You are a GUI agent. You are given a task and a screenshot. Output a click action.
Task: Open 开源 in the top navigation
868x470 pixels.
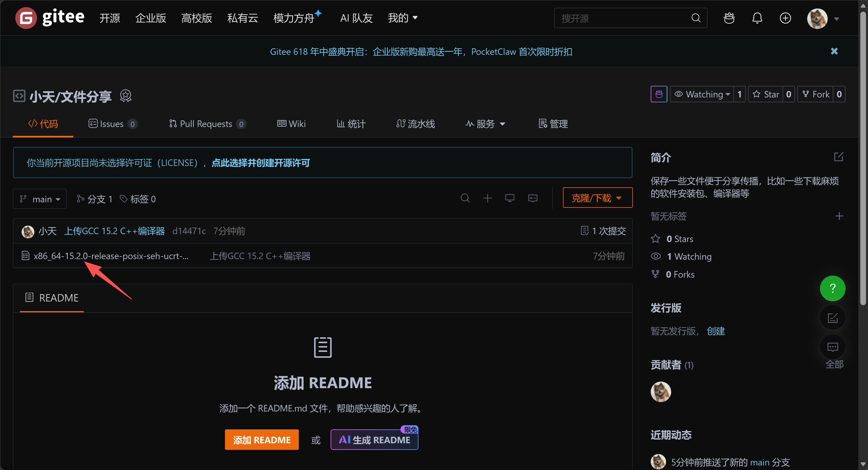pos(110,18)
